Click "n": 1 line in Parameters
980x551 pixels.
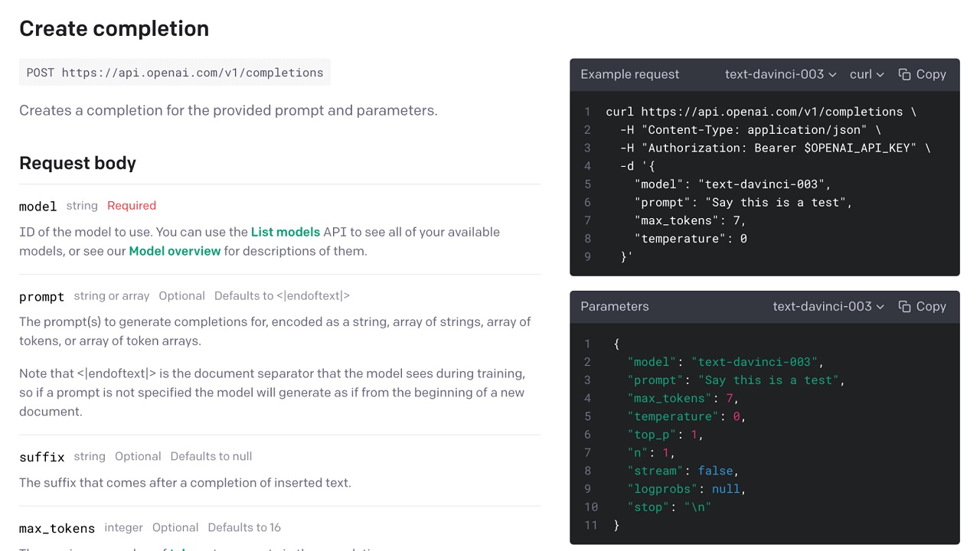click(x=652, y=452)
